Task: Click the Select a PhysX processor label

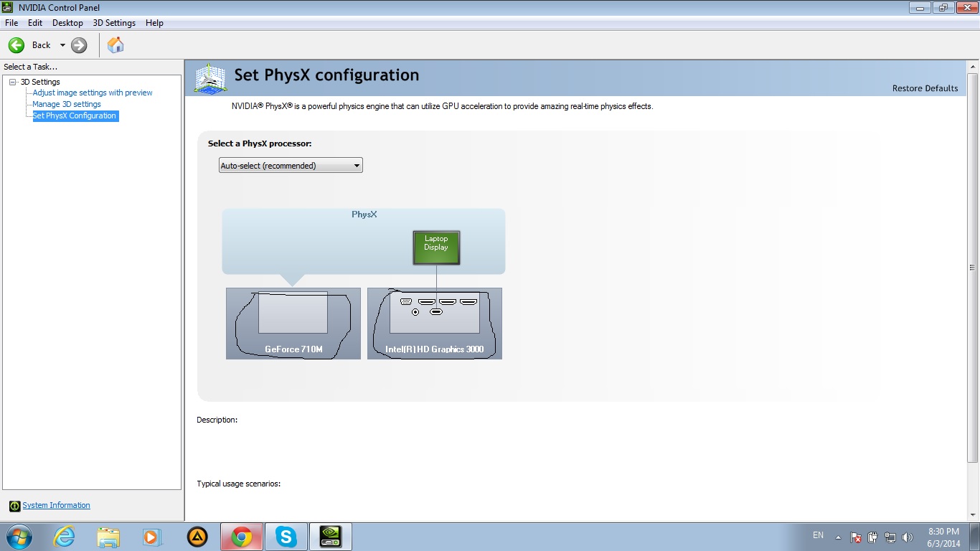Action: tap(260, 143)
